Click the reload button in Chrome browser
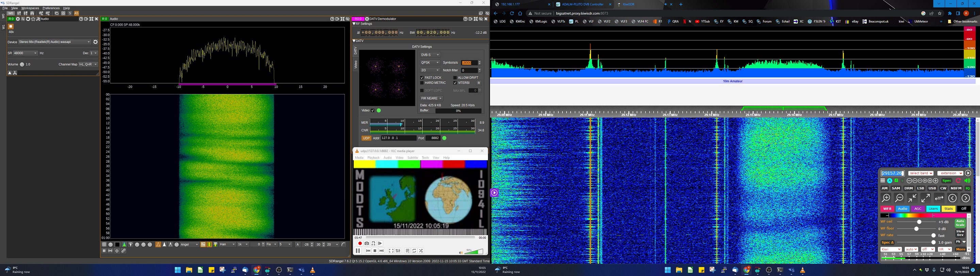The image size is (980, 276). tap(512, 13)
